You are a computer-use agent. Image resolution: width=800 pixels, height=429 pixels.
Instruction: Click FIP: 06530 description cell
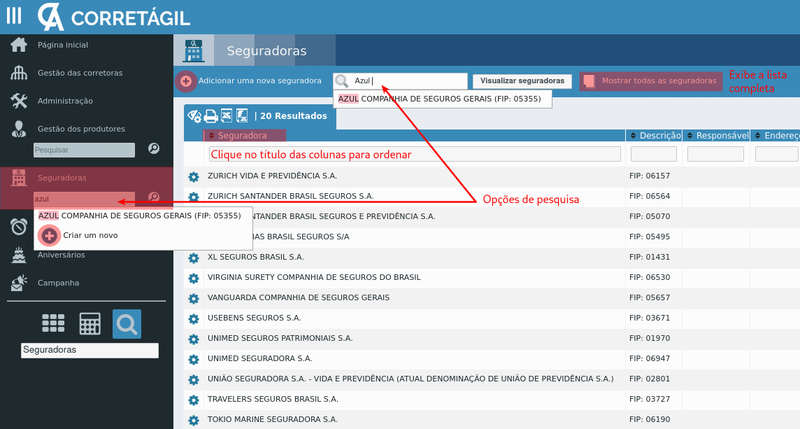[x=649, y=277]
